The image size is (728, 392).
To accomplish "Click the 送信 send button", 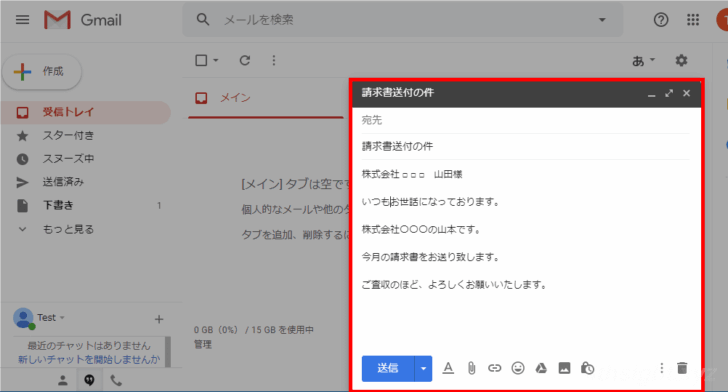I will click(x=388, y=368).
